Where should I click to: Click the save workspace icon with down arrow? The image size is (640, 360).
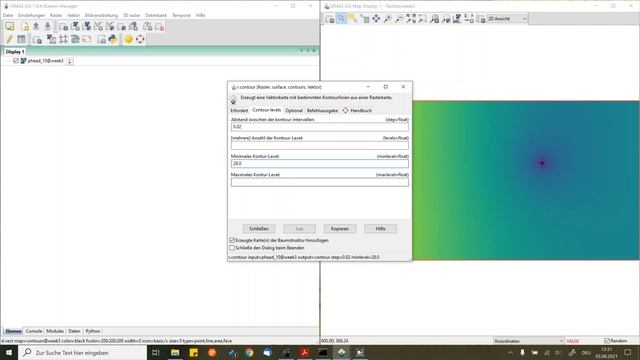(47, 27)
